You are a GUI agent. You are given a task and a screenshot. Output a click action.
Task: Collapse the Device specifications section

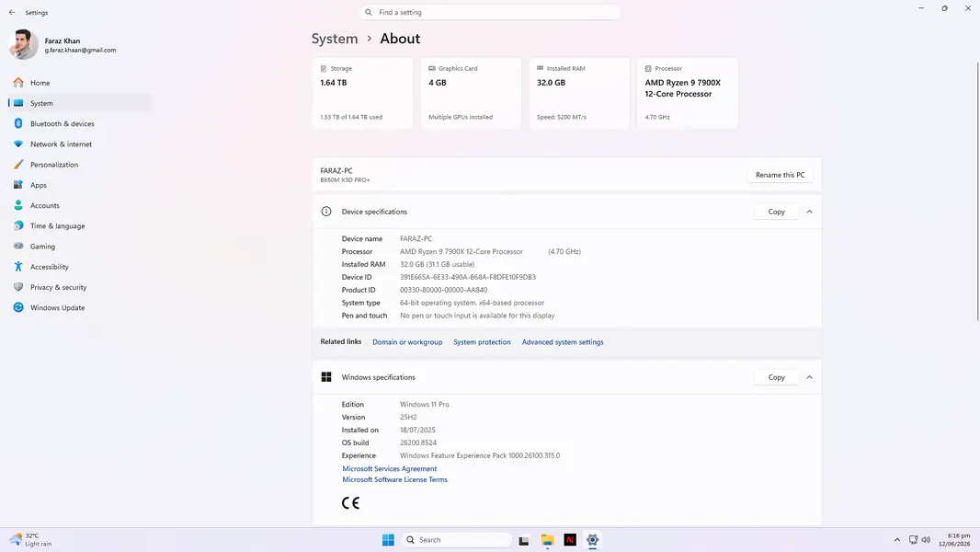(x=809, y=212)
